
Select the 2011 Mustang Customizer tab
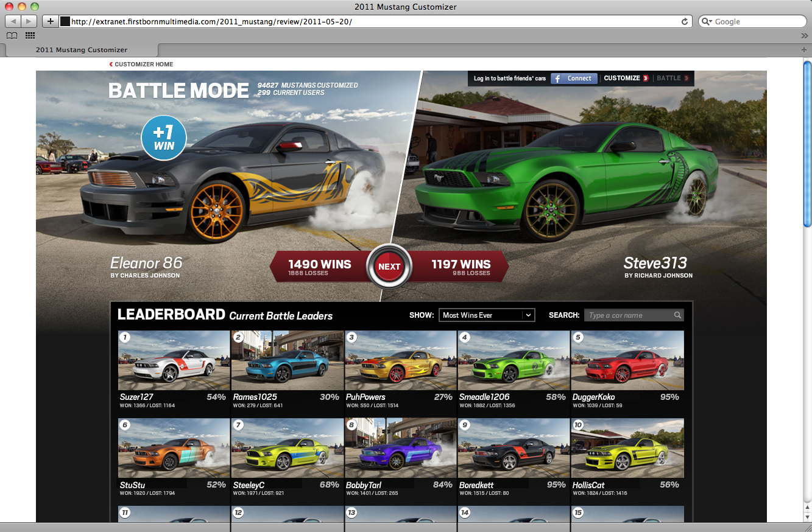coord(82,50)
